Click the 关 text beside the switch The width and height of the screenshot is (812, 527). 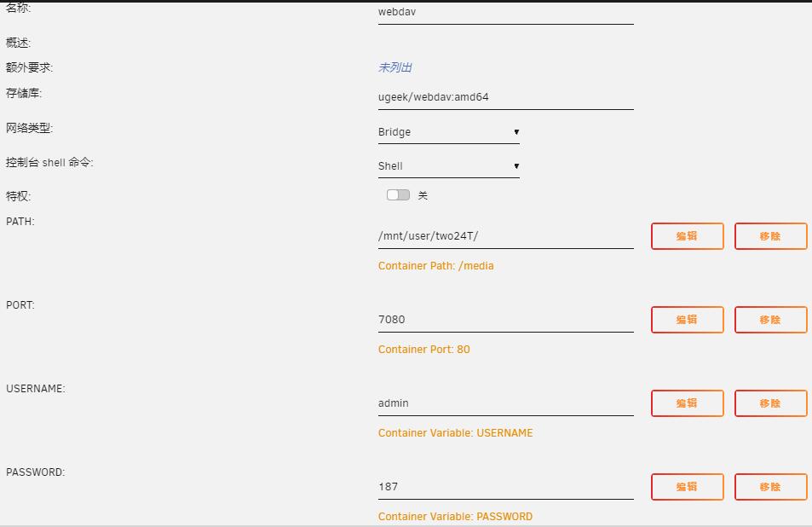[423, 195]
